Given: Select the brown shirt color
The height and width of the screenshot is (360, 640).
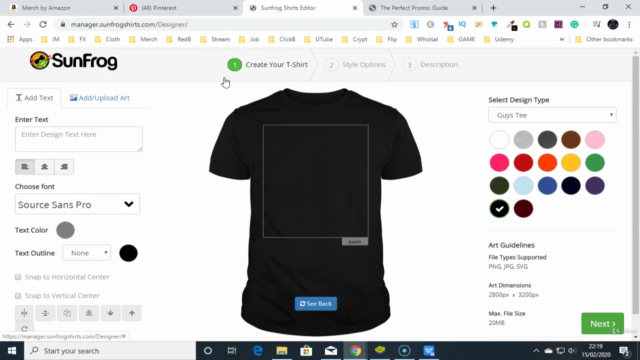Looking at the screenshot, I should [571, 140].
